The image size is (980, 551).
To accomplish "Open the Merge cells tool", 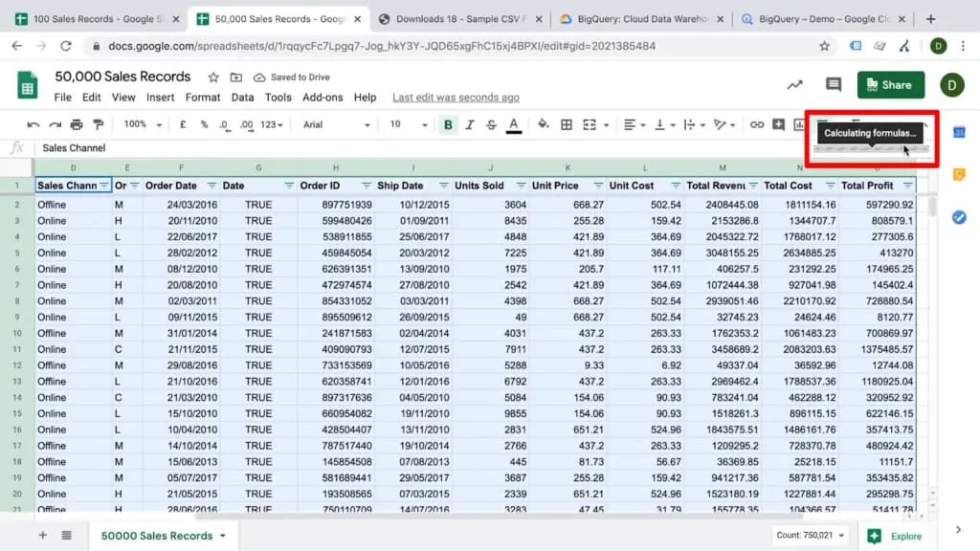I will coord(590,125).
